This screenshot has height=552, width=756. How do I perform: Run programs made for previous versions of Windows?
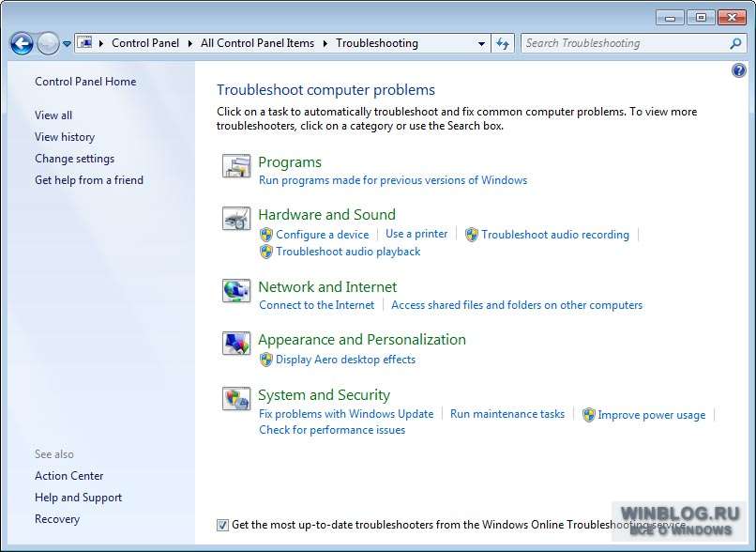[393, 180]
